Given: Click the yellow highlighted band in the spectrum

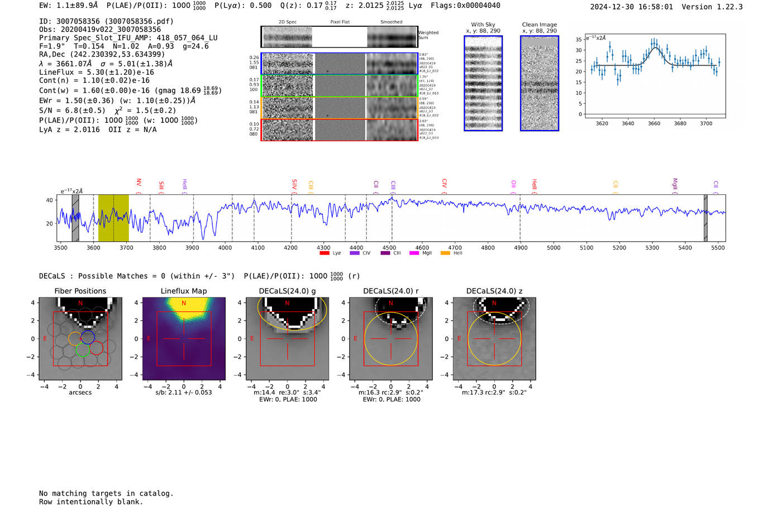Looking at the screenshot, I should pos(113,218).
